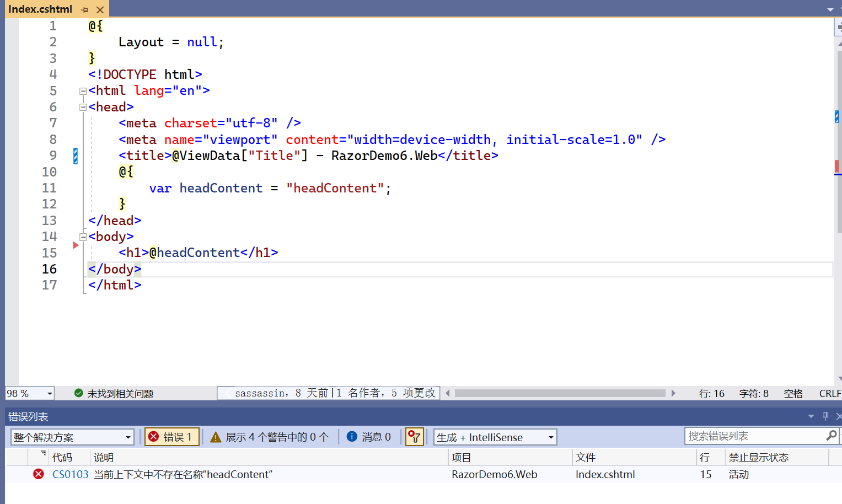
Task: Click the clear filter funnel icon
Action: [x=414, y=437]
